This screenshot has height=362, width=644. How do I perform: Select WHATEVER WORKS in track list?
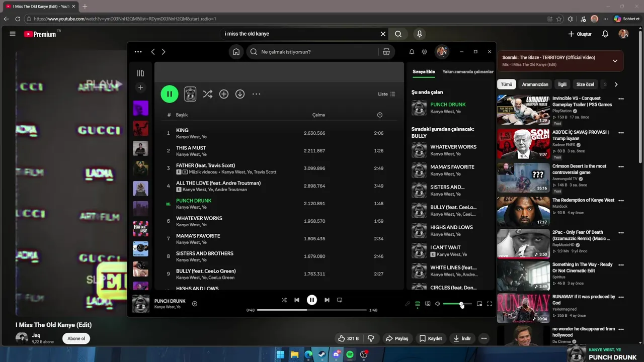279,221
